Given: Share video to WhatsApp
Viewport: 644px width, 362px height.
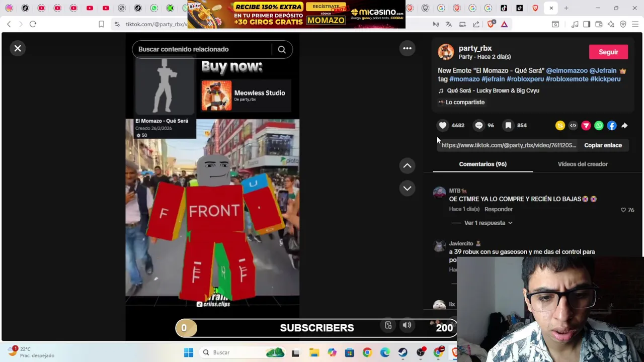Looking at the screenshot, I should 599,126.
